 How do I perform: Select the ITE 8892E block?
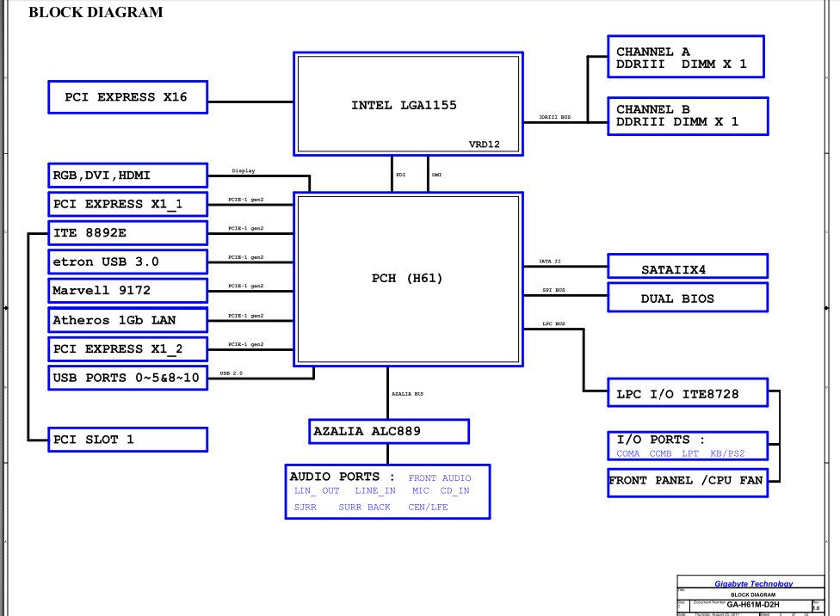127,233
